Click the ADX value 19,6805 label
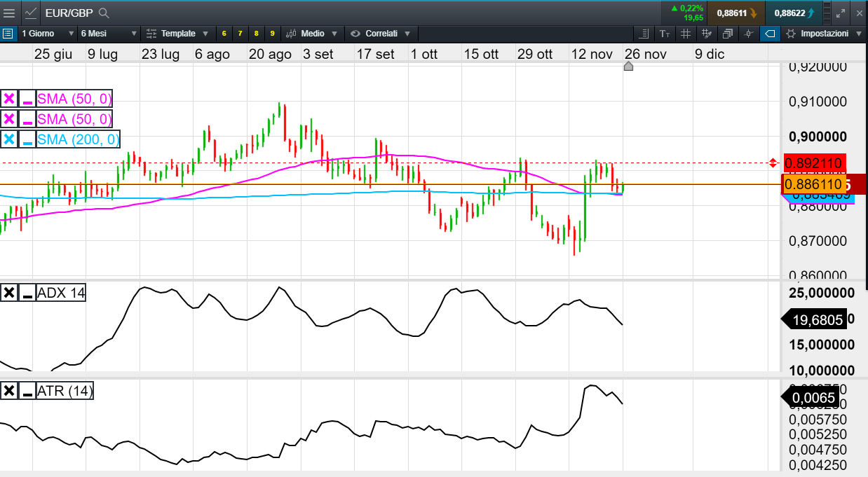The width and height of the screenshot is (868, 477). [813, 319]
